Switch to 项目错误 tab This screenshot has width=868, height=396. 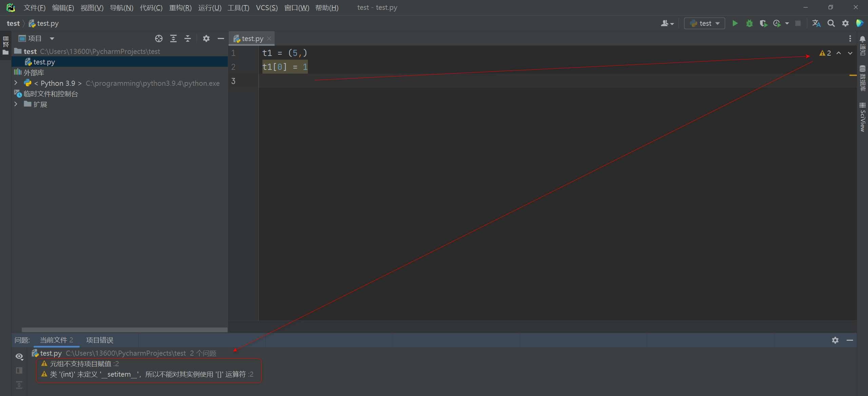tap(100, 340)
